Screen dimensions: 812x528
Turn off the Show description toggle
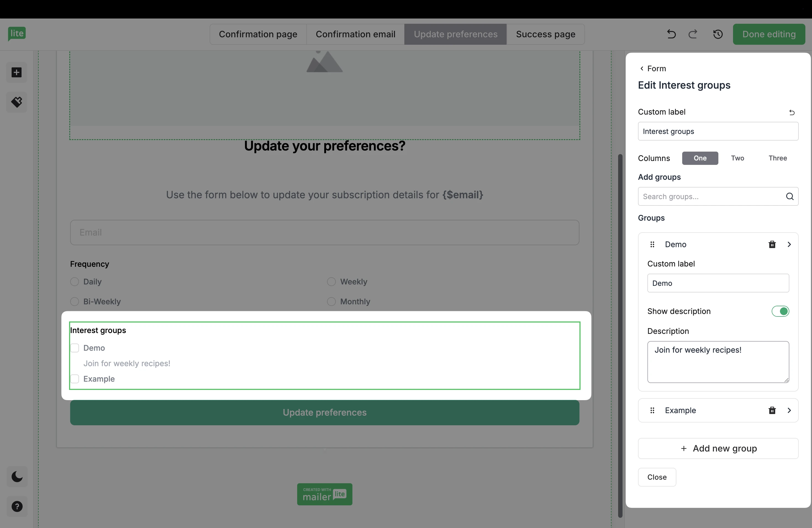coord(780,311)
